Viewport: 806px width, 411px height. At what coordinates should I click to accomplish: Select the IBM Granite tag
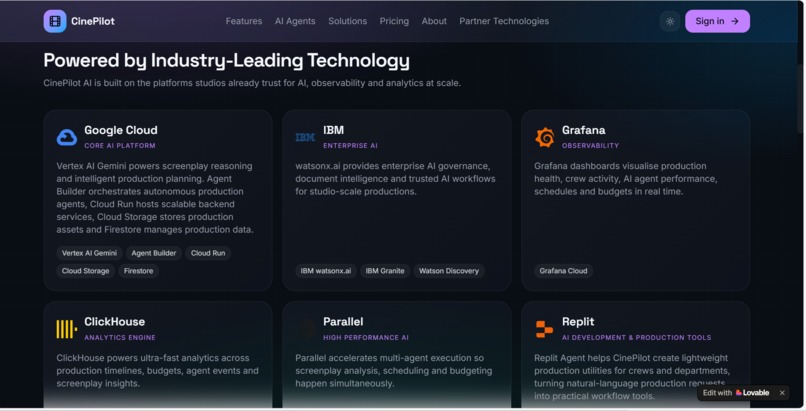385,271
